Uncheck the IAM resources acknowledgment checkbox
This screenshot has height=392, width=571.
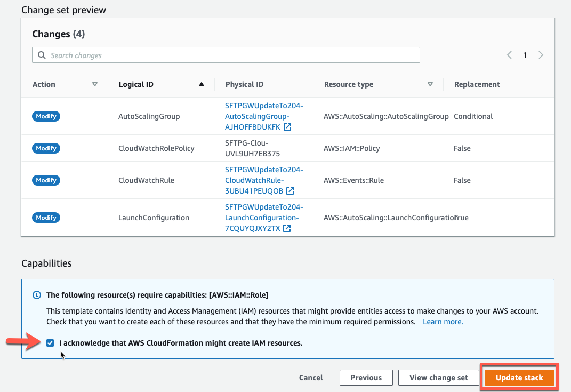click(x=50, y=343)
